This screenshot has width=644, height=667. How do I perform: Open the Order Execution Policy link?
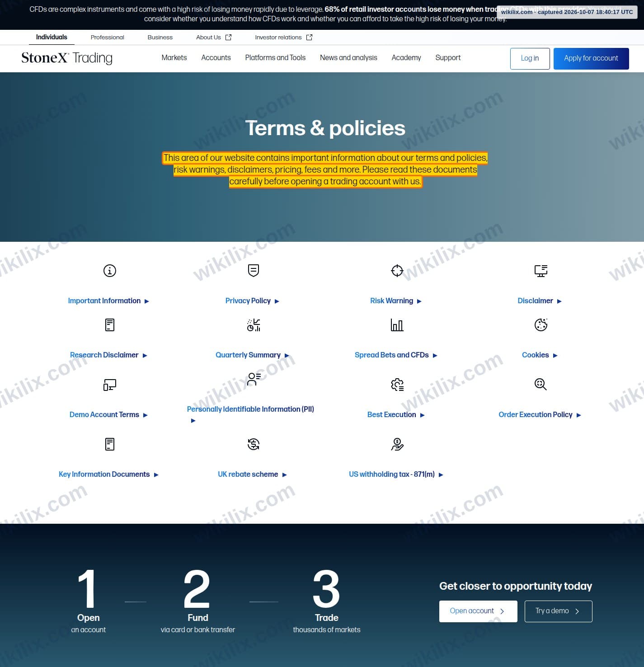tap(540, 415)
